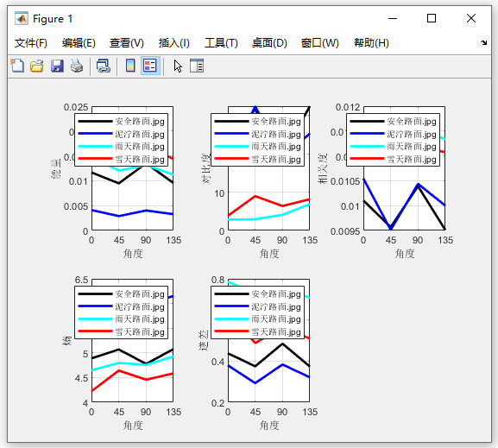
Task: Open the Property Inspector icon
Action: (x=197, y=66)
